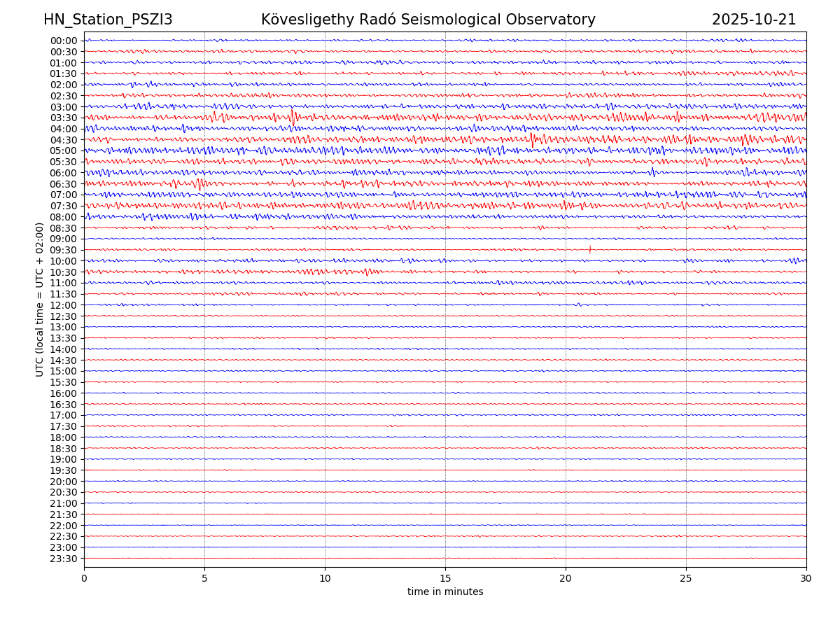Select the 06:30 time label
The height and width of the screenshot is (630, 840).
click(x=63, y=184)
